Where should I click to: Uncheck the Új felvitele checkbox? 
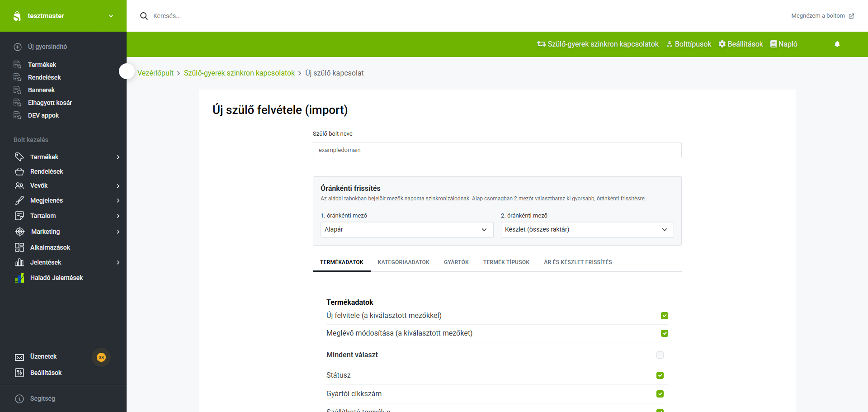[x=665, y=316]
